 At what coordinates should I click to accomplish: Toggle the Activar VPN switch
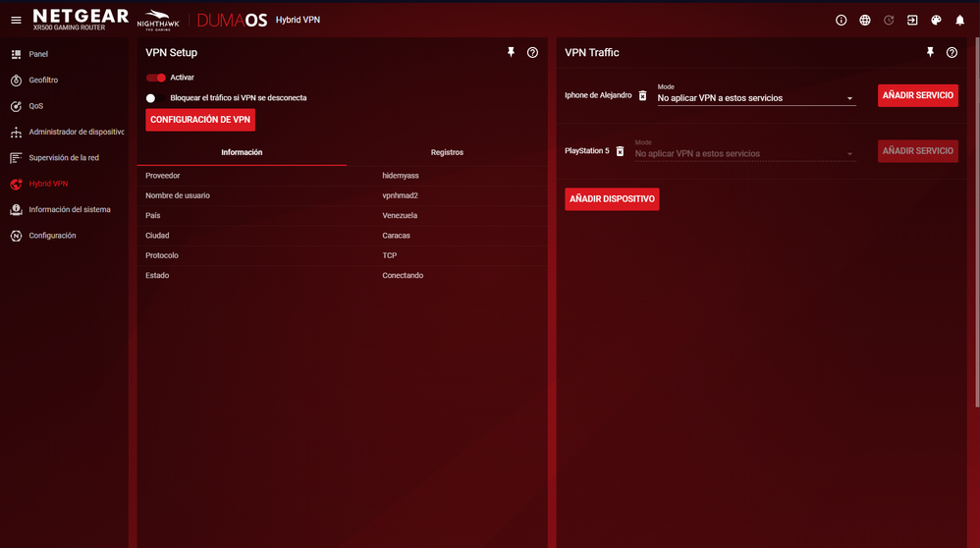[x=155, y=78]
